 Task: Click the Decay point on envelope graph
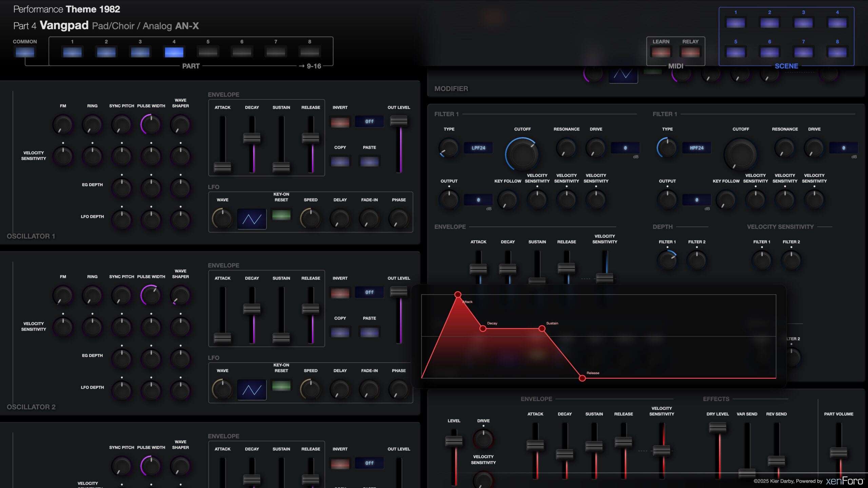tap(483, 328)
